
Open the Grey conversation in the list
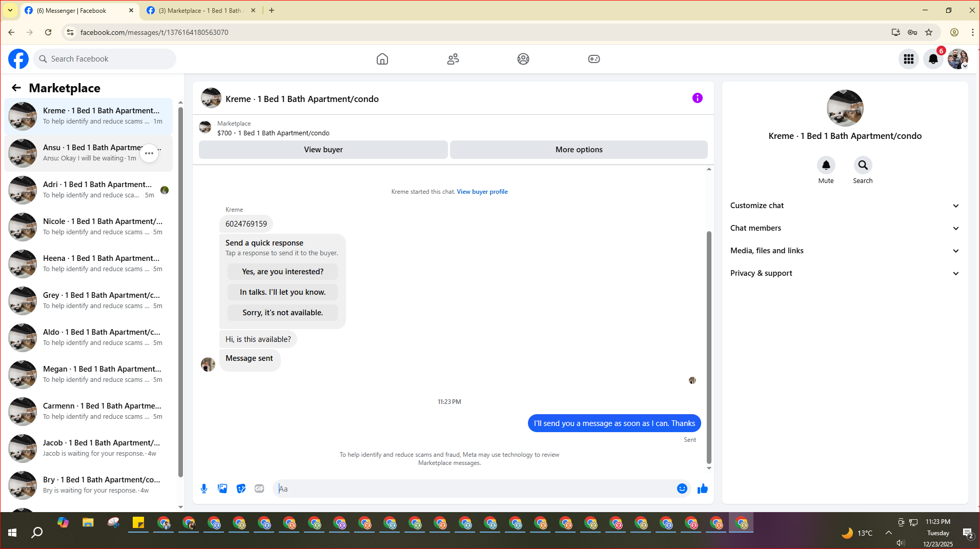[89, 301]
